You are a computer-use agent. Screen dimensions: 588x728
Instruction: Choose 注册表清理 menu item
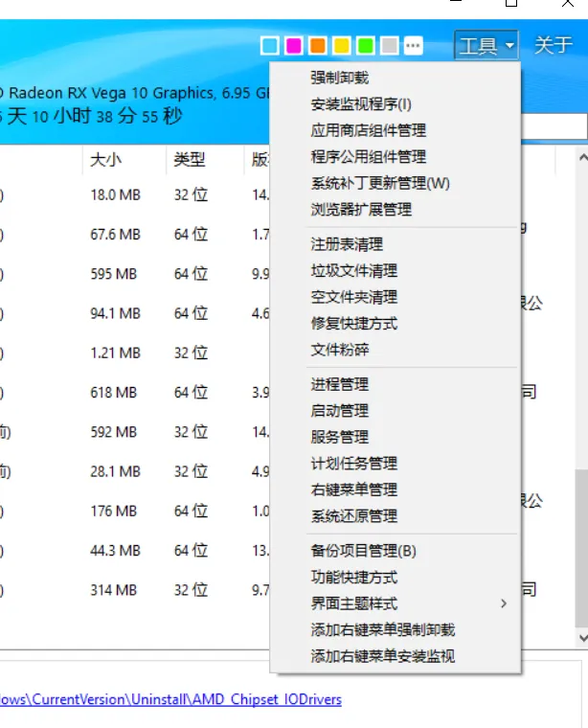pyautogui.click(x=395, y=244)
